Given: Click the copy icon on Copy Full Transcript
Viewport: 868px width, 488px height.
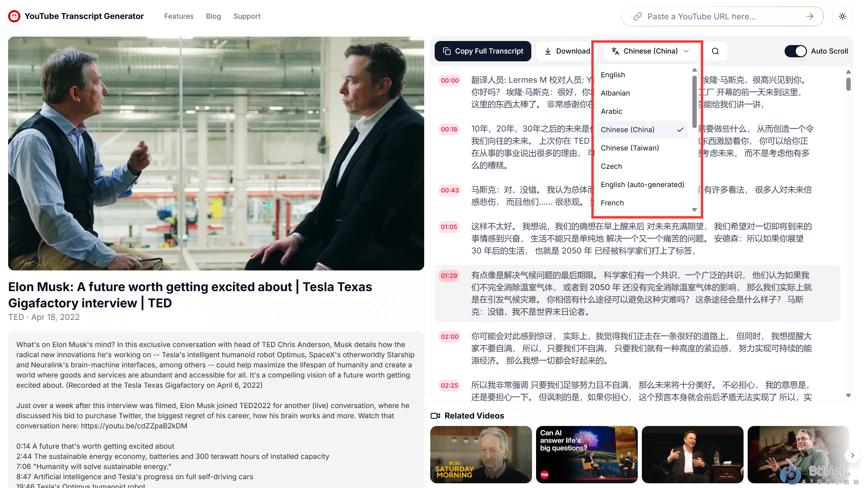Looking at the screenshot, I should pyautogui.click(x=446, y=51).
